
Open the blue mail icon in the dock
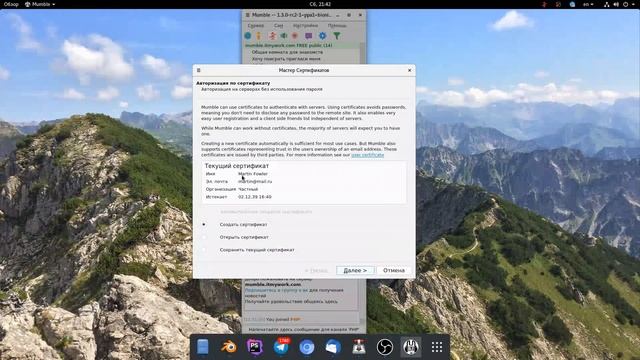333,347
